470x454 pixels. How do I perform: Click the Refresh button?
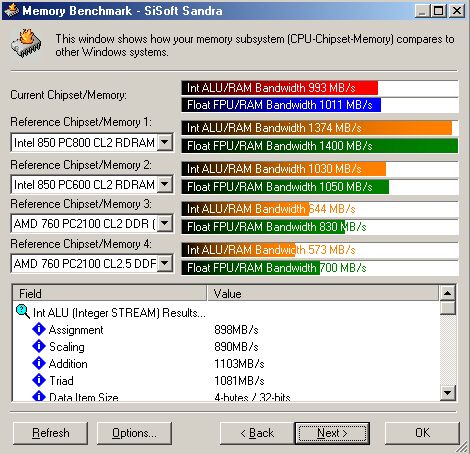tap(50, 433)
